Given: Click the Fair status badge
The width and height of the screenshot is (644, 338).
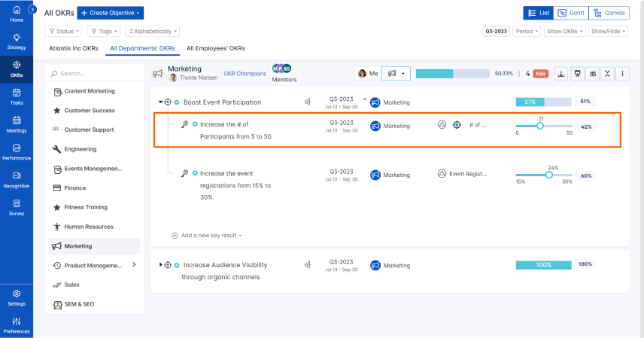Looking at the screenshot, I should [x=541, y=74].
